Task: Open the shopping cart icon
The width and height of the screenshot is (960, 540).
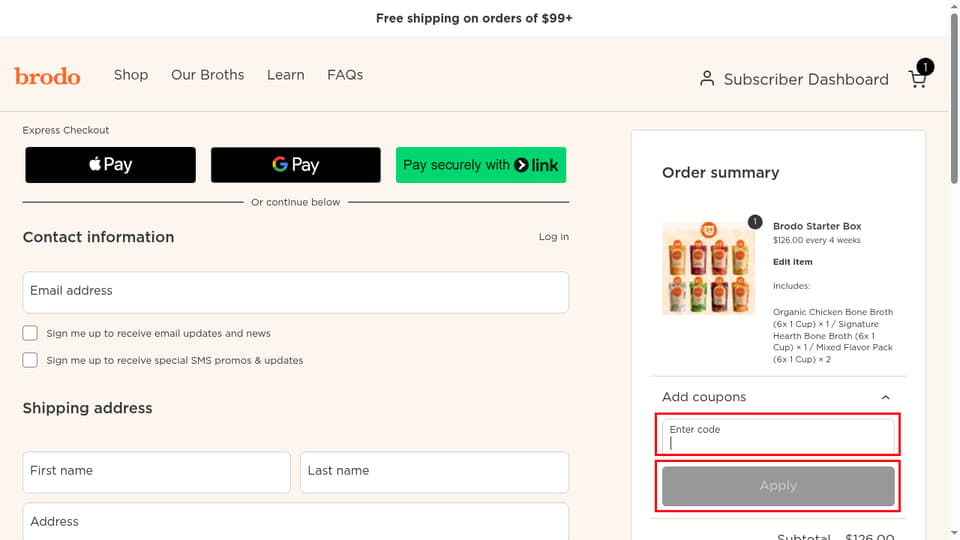Action: click(x=918, y=78)
